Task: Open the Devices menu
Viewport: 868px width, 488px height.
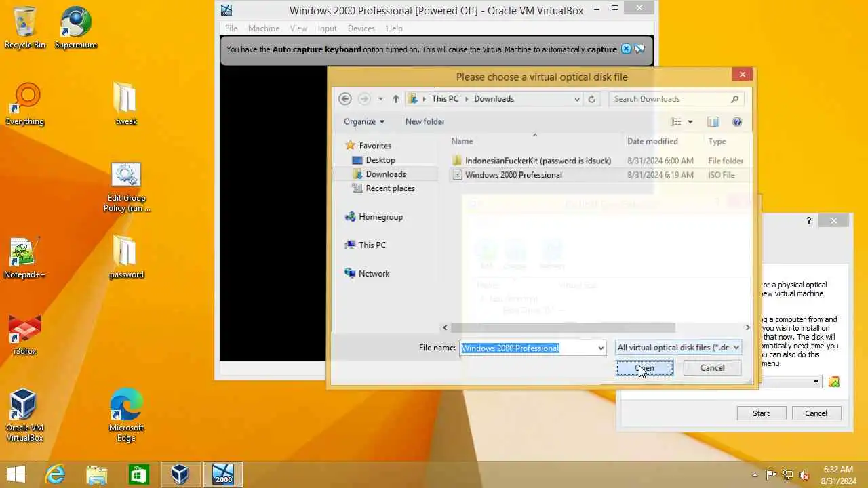Action: coord(361,28)
